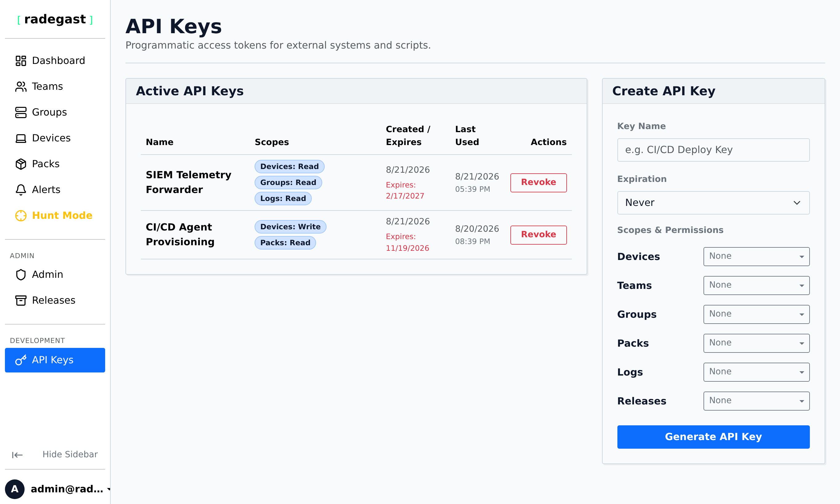Viewport: 840px width, 504px height.
Task: Click the Devices laptop icon
Action: tap(21, 138)
